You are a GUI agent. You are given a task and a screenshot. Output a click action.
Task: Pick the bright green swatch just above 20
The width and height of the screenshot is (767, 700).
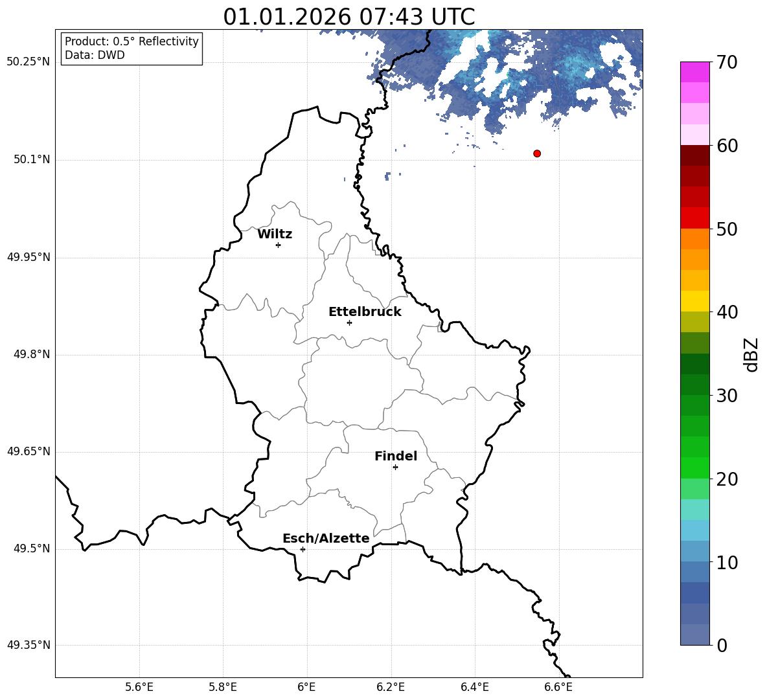[x=695, y=468]
